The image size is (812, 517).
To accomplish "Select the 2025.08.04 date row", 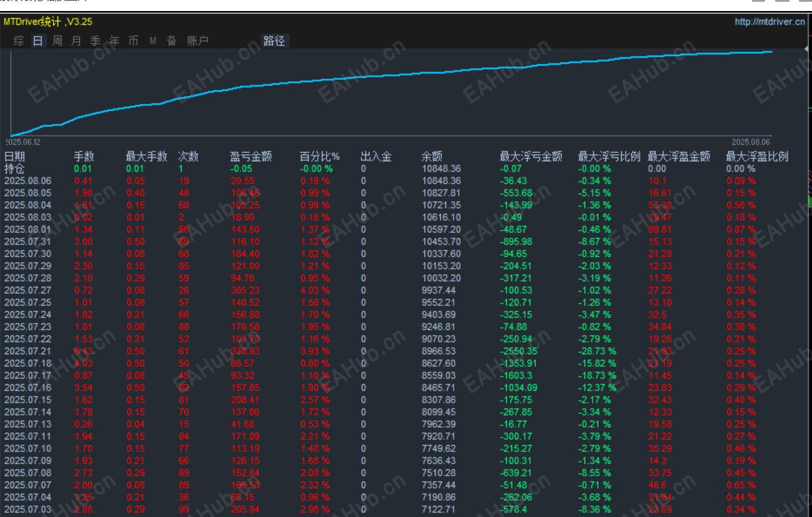I will coord(28,205).
